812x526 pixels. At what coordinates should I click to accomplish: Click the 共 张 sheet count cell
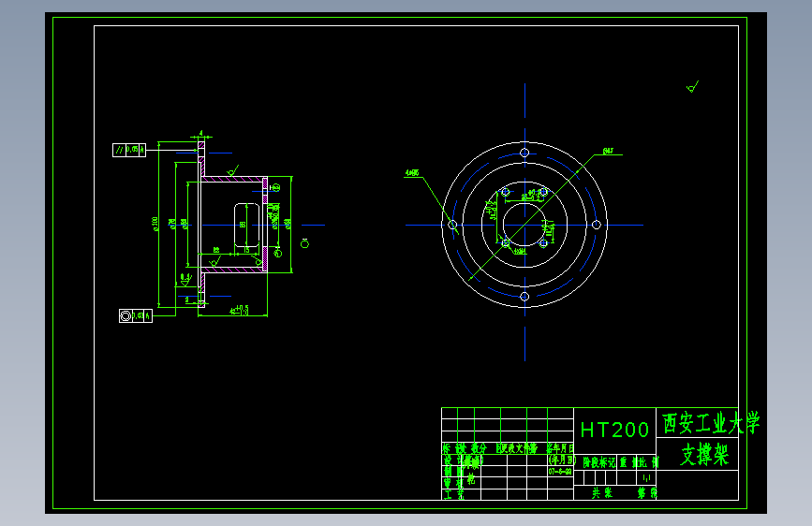(602, 493)
